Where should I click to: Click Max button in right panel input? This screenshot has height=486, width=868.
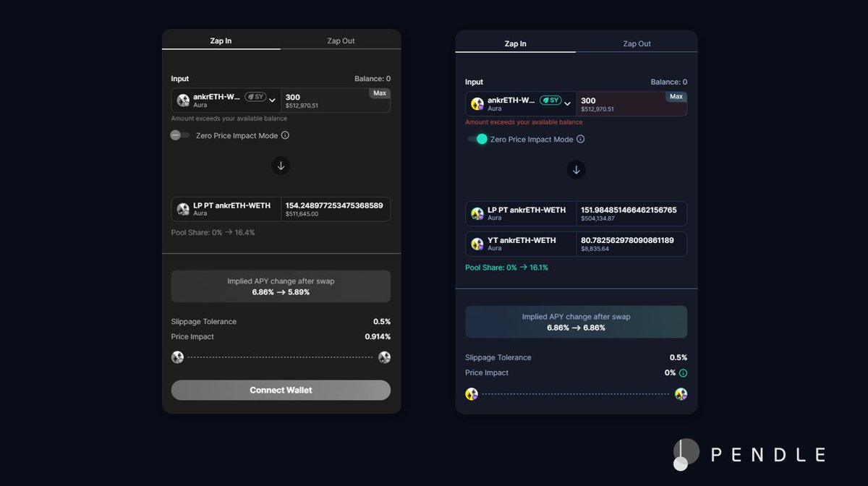[x=676, y=97]
